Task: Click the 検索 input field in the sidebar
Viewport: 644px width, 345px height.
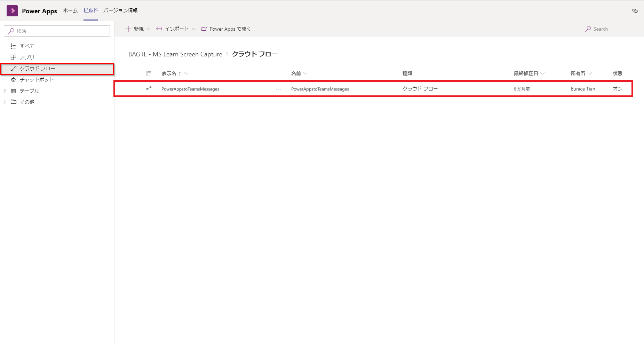Action: pyautogui.click(x=57, y=31)
